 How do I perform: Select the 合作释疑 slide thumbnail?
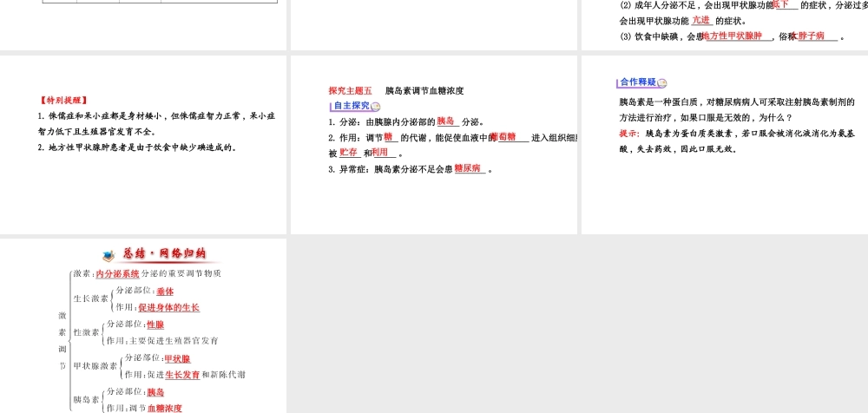tap(725, 145)
